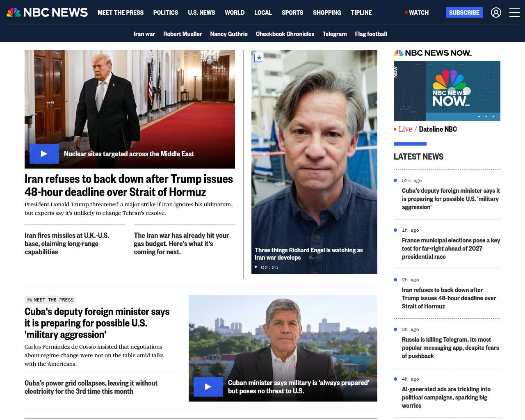Screen dimensions: 525x420
Task: Click the NBC News Now header logo
Action: click(x=433, y=53)
